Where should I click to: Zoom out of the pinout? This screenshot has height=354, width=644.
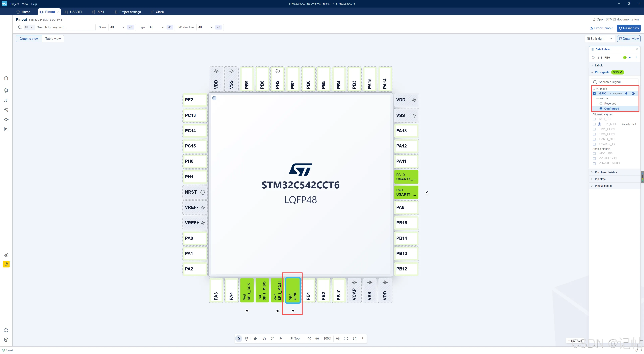(317, 339)
